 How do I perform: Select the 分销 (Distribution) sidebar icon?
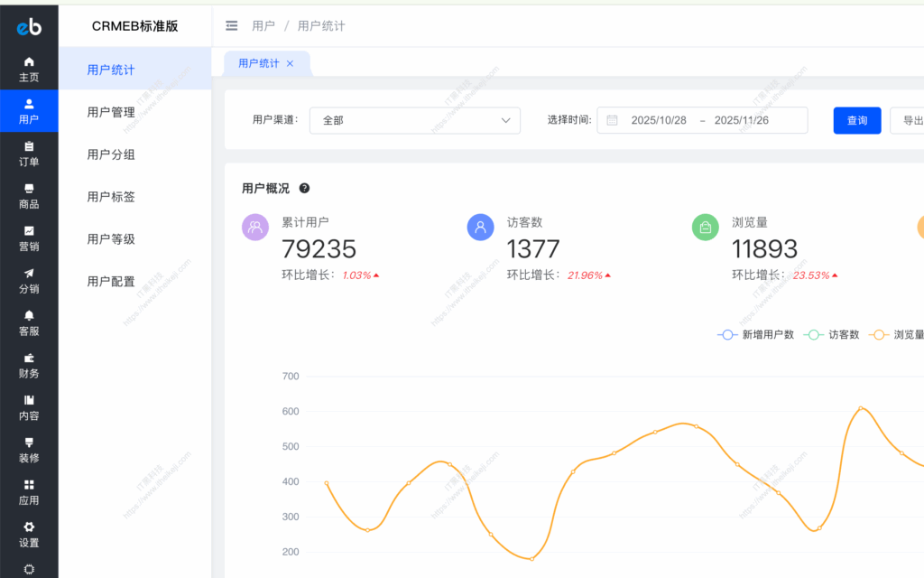[29, 281]
